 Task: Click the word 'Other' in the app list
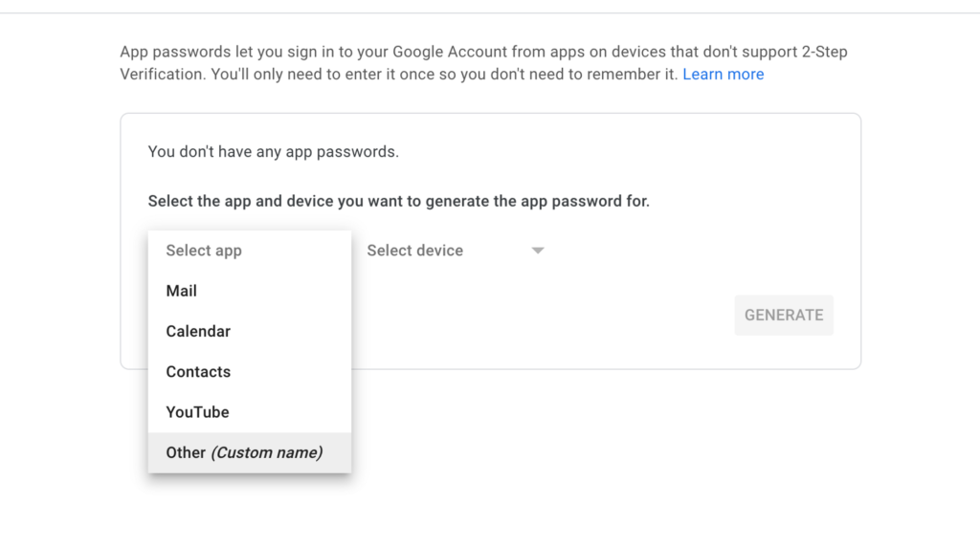(x=186, y=452)
